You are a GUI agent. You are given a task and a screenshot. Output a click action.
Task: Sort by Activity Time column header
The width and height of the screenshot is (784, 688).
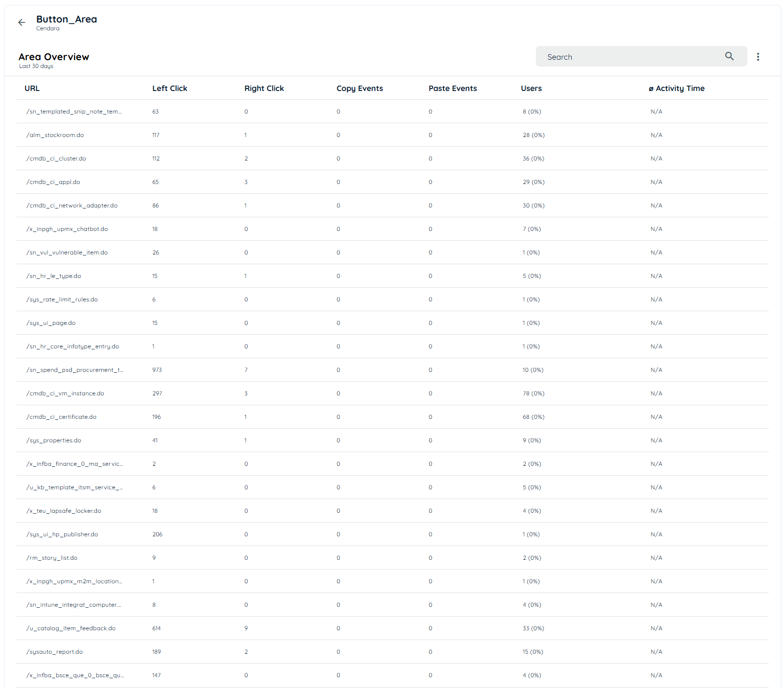click(x=677, y=88)
